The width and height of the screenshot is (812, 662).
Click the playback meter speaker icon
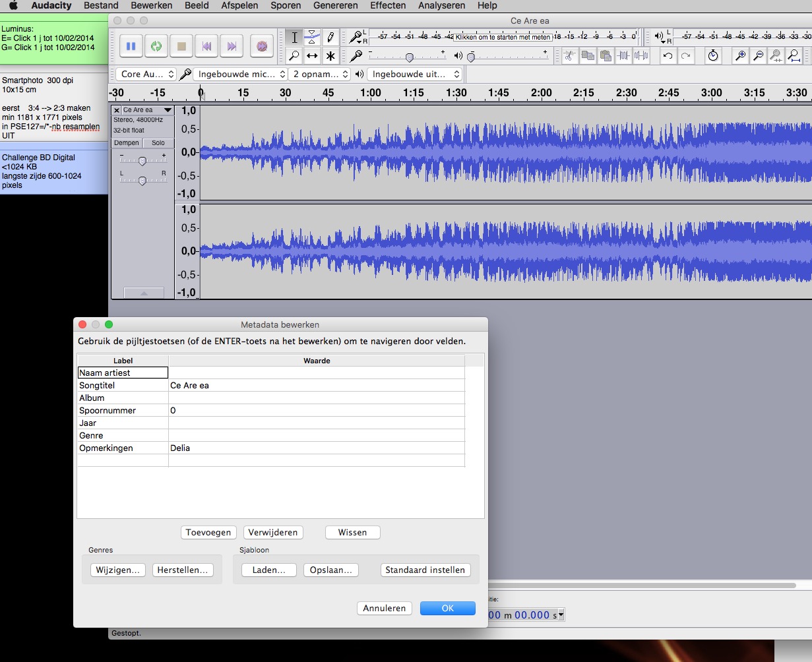tap(660, 37)
